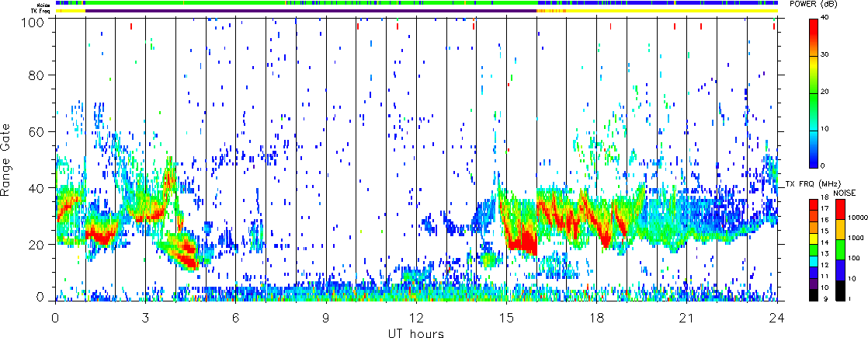
Task: Click x-axis tick label "9" under UT hours
Action: point(326,318)
